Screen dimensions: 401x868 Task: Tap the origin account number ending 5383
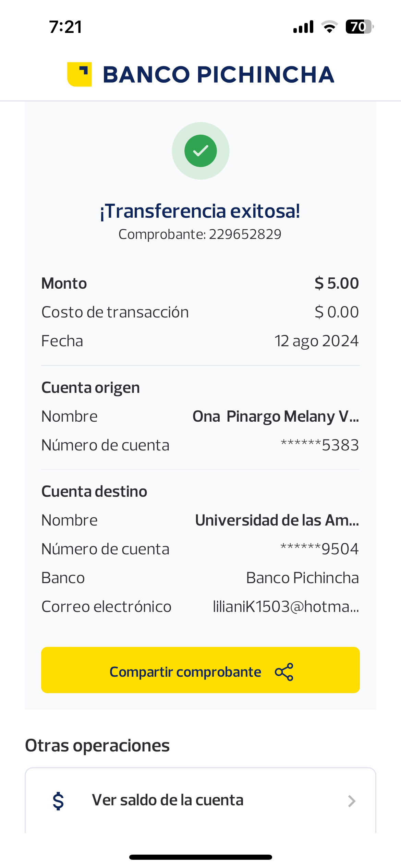click(x=319, y=445)
